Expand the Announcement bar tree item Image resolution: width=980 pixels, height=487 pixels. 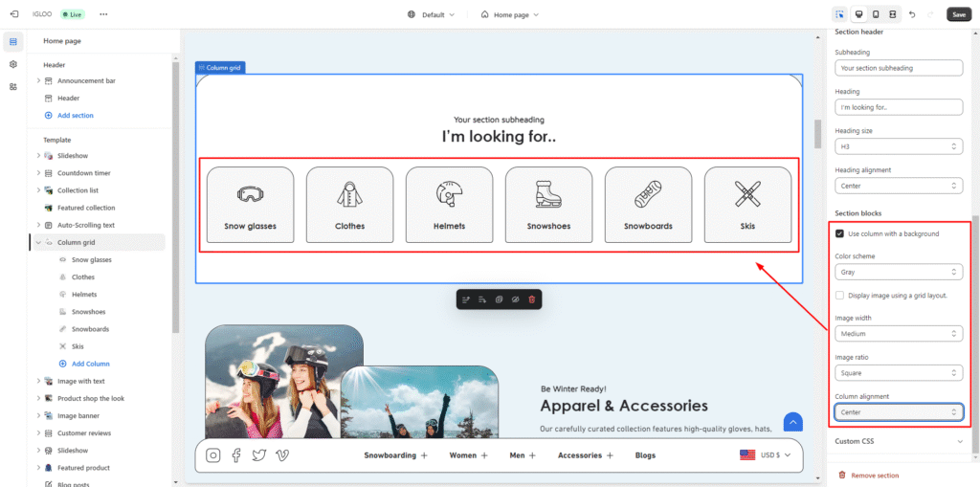38,80
